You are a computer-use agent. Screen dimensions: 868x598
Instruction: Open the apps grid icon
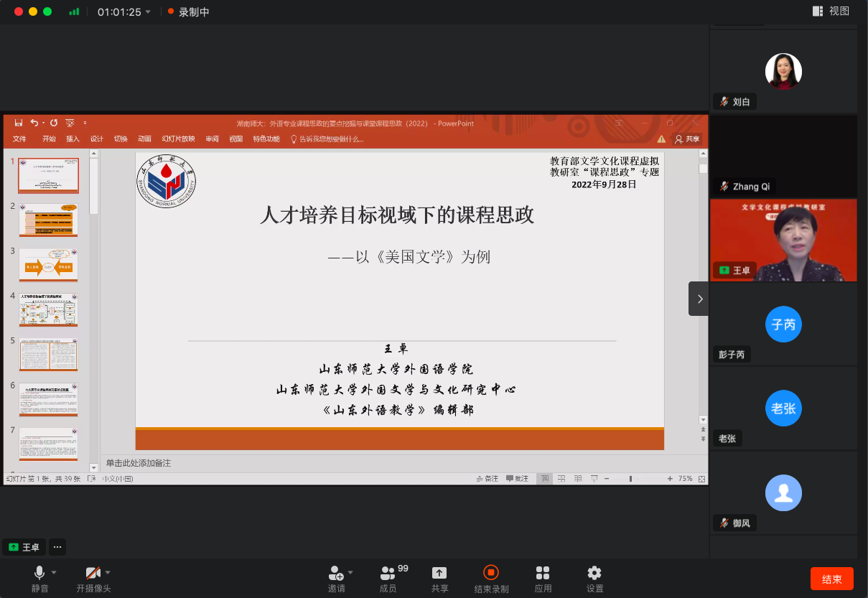543,573
